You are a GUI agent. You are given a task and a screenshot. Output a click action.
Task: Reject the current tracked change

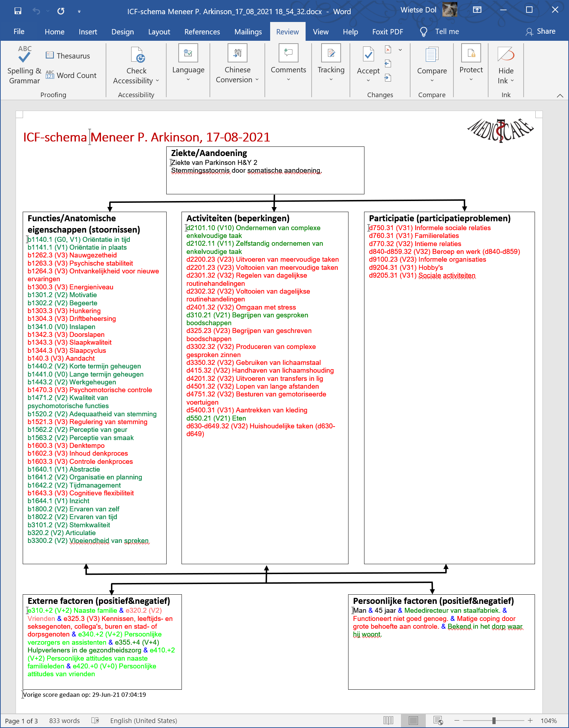(387, 50)
